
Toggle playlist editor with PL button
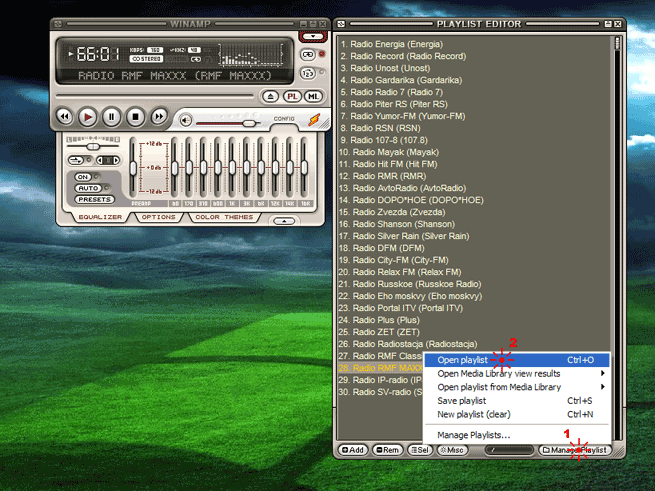(x=292, y=97)
